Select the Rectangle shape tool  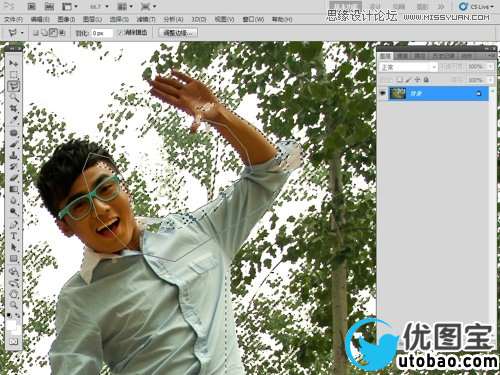pos(13,259)
